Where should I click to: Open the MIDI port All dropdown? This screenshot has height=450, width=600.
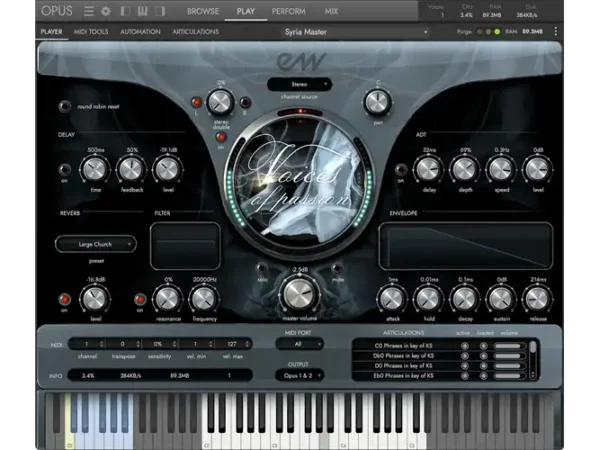(x=299, y=344)
